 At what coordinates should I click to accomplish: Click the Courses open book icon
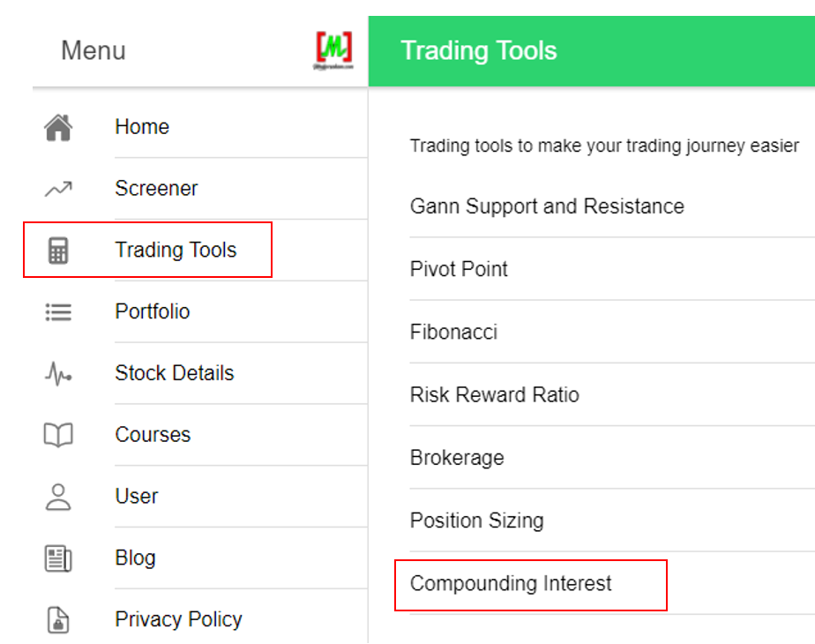pyautogui.click(x=58, y=435)
